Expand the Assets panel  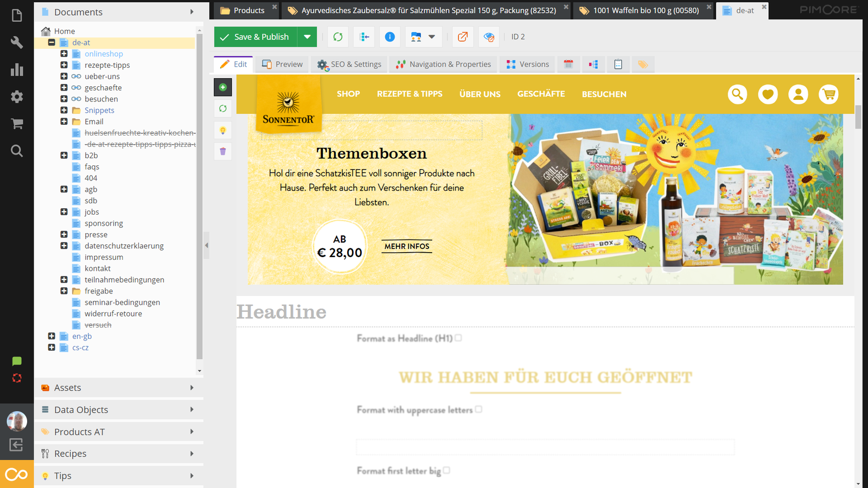119,388
